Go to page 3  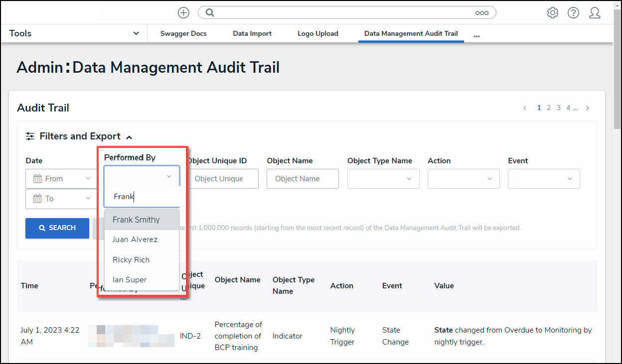tap(559, 108)
